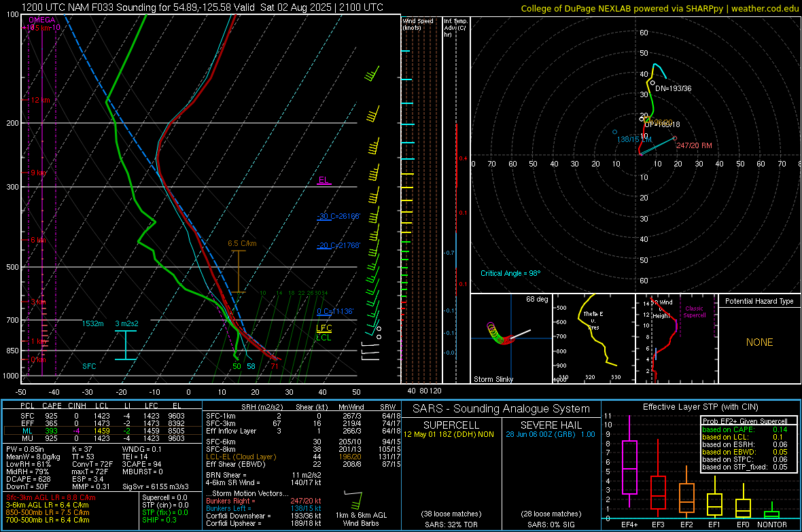Click the white DN circle marker on hodograph
Screen dimensions: 802x532
click(652, 82)
